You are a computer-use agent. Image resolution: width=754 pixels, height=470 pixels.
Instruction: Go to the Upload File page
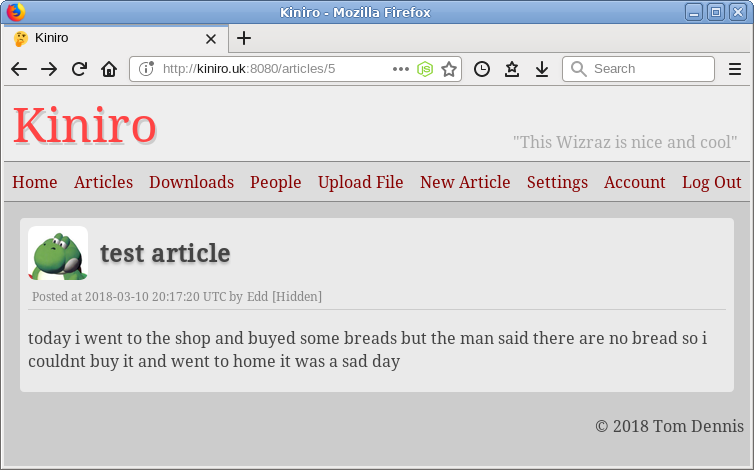click(360, 182)
